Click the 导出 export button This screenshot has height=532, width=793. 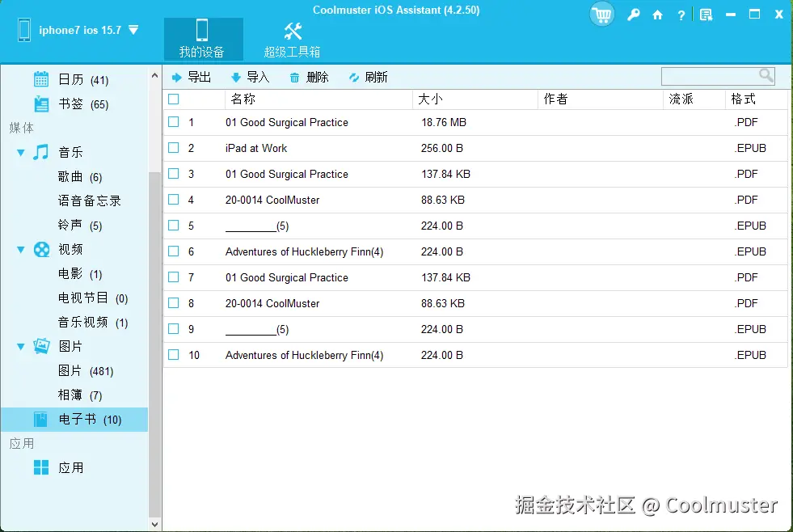(191, 78)
